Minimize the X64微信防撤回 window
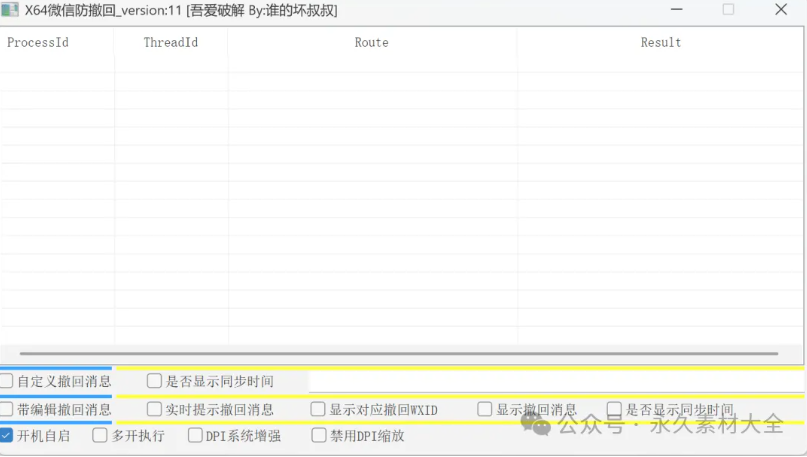 tap(676, 10)
